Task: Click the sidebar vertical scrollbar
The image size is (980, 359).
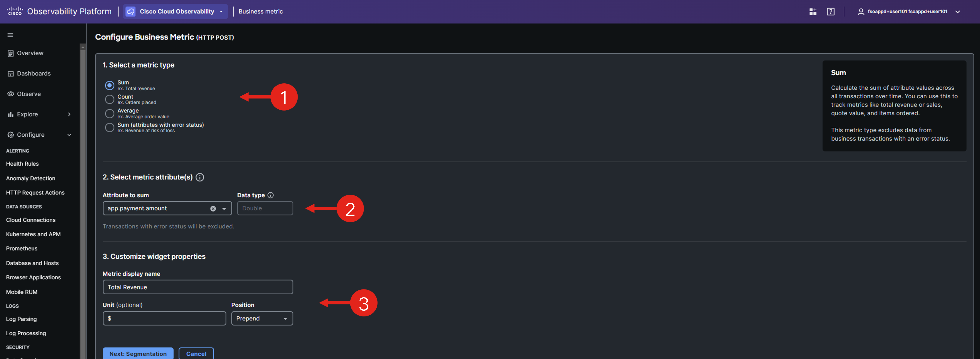Action: point(83,190)
